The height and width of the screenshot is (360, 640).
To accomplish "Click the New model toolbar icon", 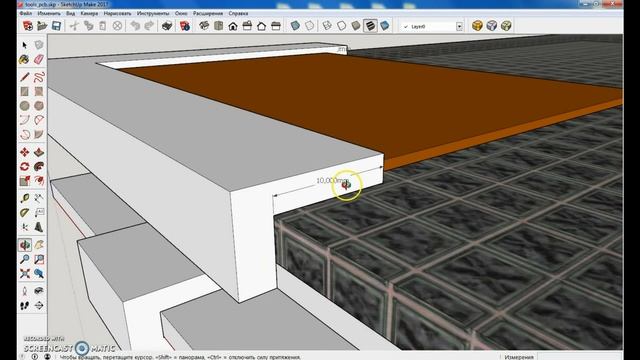I will tap(28, 26).
